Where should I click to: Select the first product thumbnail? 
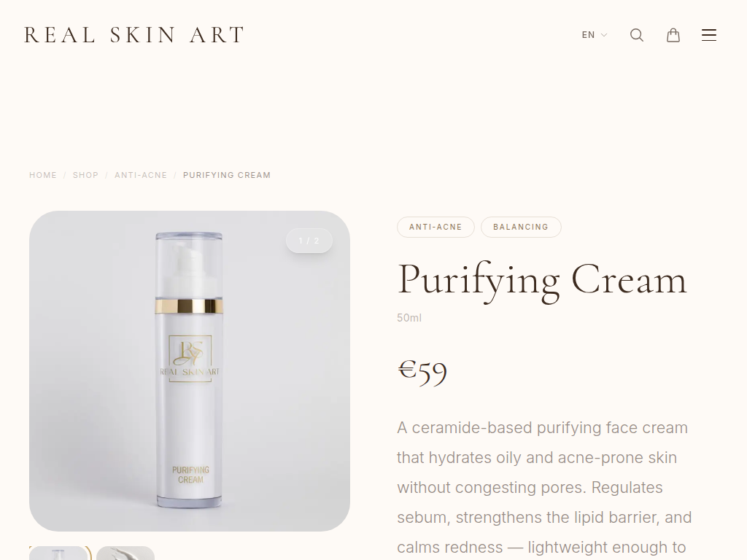[58, 553]
